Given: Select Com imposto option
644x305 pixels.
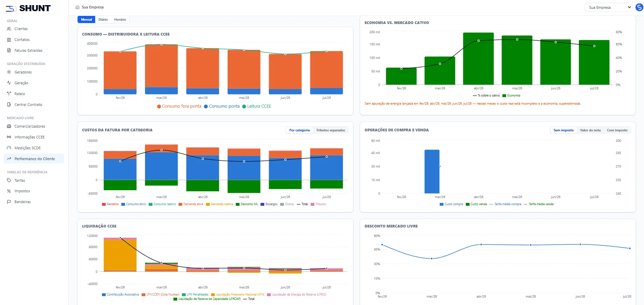Looking at the screenshot, I should pyautogui.click(x=617, y=130).
